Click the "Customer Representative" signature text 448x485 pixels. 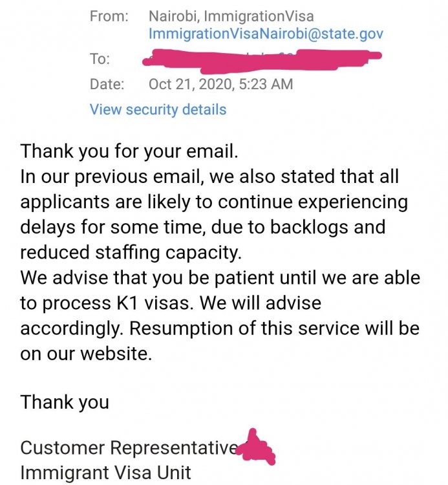click(x=128, y=447)
